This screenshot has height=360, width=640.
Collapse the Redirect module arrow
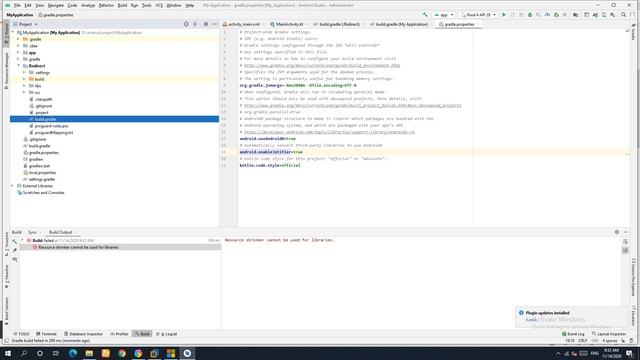pos(18,65)
